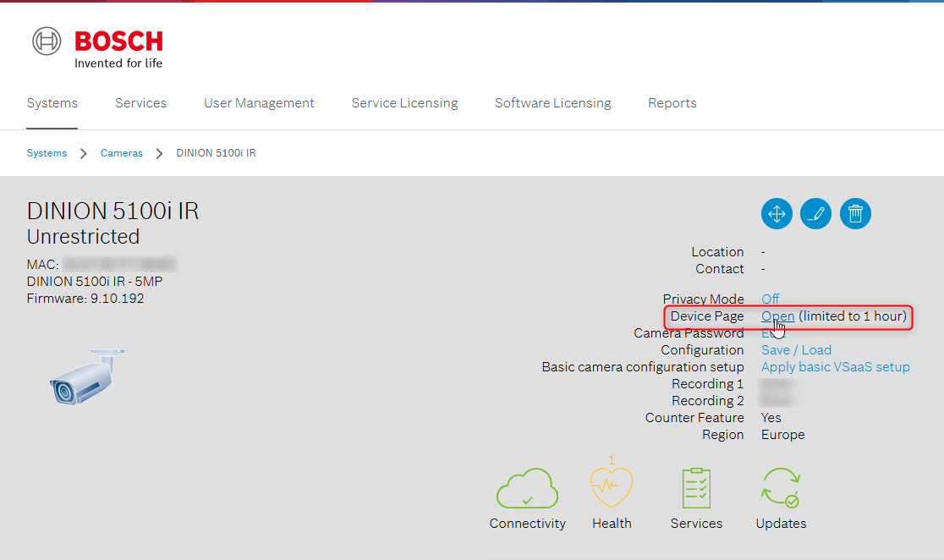Click the Health notification count 1

(611, 460)
